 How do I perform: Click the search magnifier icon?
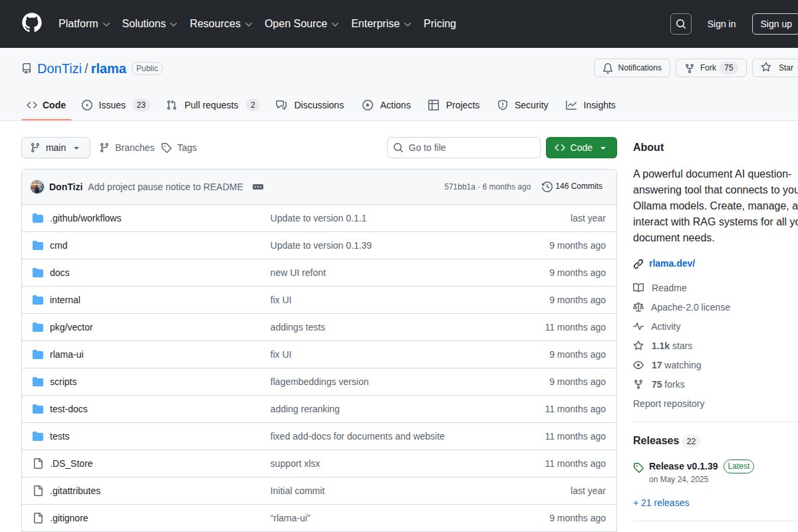pyautogui.click(x=681, y=24)
